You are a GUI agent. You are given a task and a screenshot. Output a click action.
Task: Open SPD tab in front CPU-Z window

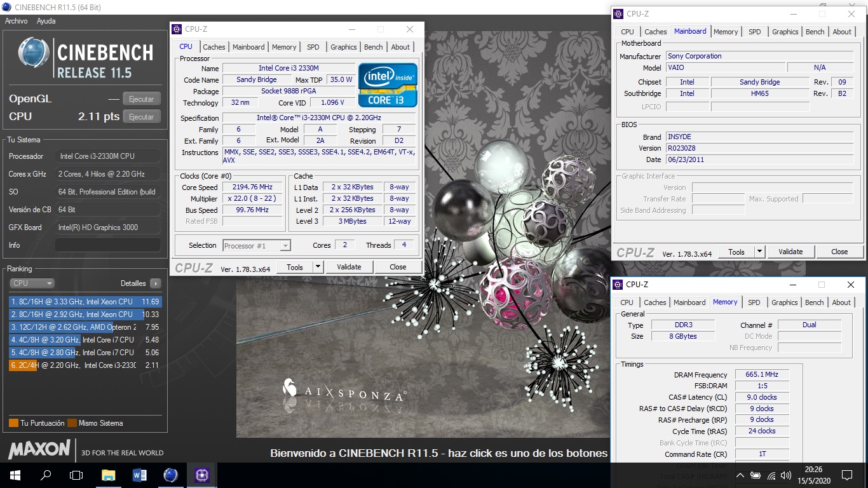coord(313,47)
